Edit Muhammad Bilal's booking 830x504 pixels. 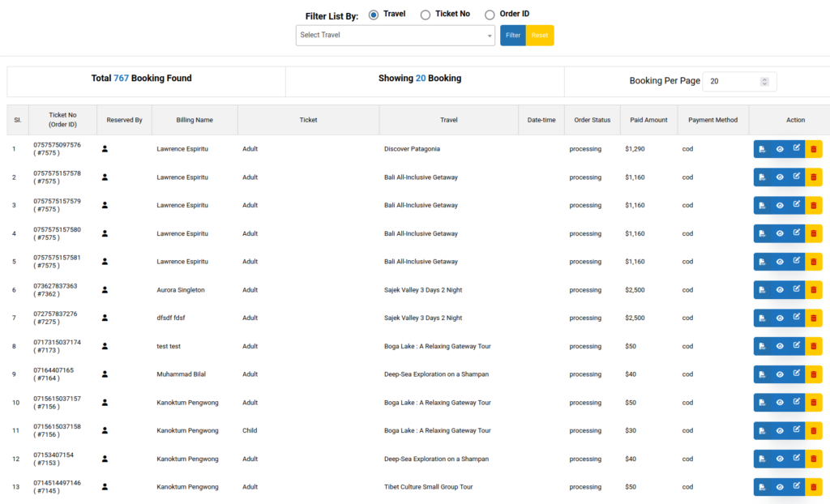coord(797,374)
